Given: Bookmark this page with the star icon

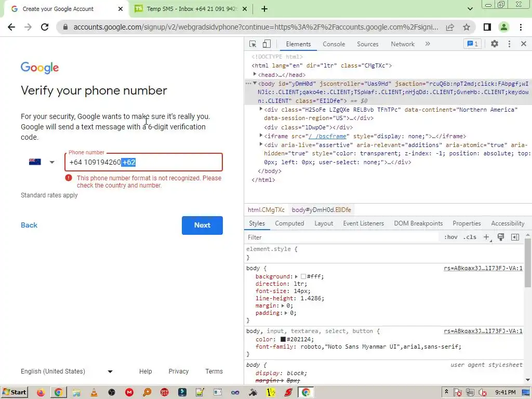Looking at the screenshot, I should 467,27.
